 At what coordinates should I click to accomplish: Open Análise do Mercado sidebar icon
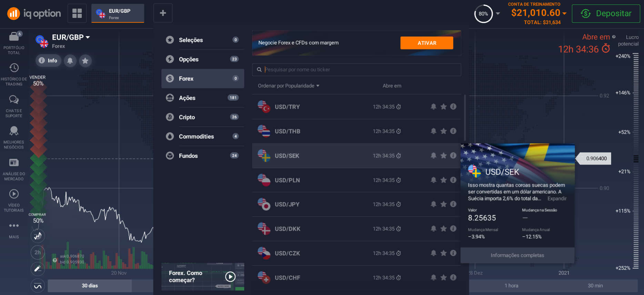14,169
